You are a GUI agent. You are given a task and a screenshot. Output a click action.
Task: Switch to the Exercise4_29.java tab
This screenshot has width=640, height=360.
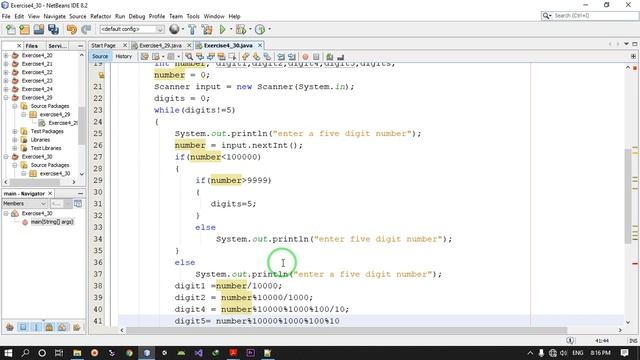tap(161, 45)
